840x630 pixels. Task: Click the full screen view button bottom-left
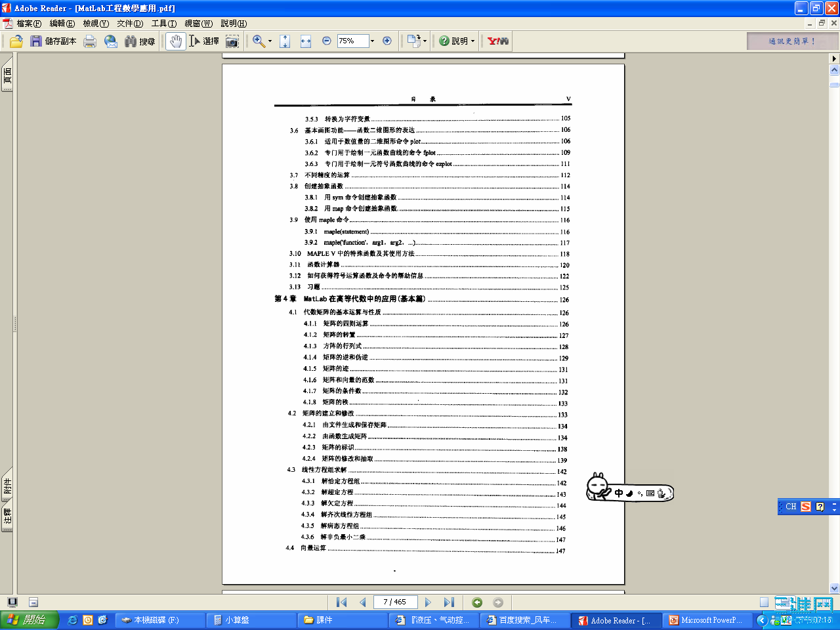[x=12, y=602]
